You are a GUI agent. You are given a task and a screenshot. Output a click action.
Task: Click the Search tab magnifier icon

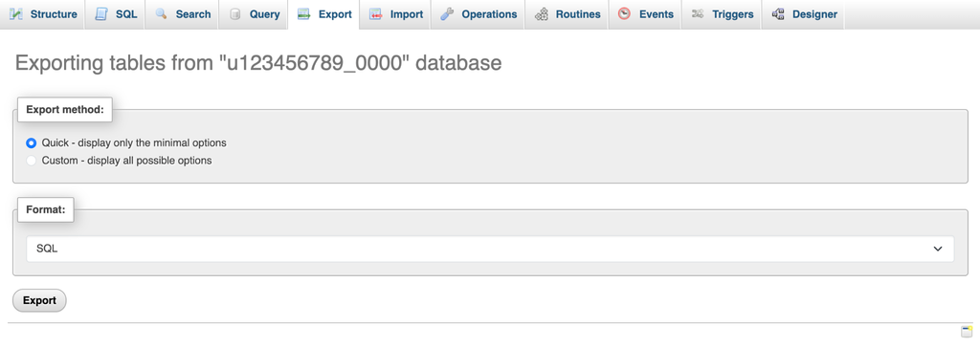(x=161, y=13)
